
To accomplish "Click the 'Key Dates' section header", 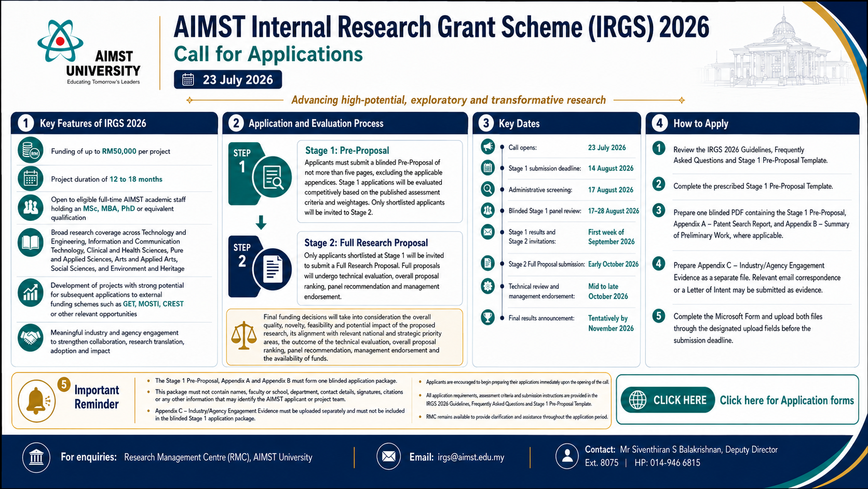I will pyautogui.click(x=557, y=123).
